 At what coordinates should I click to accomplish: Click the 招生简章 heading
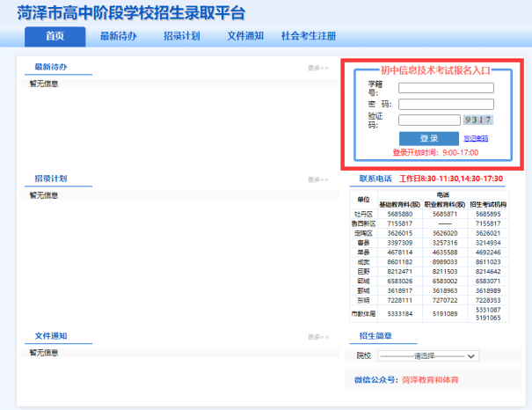[375, 336]
